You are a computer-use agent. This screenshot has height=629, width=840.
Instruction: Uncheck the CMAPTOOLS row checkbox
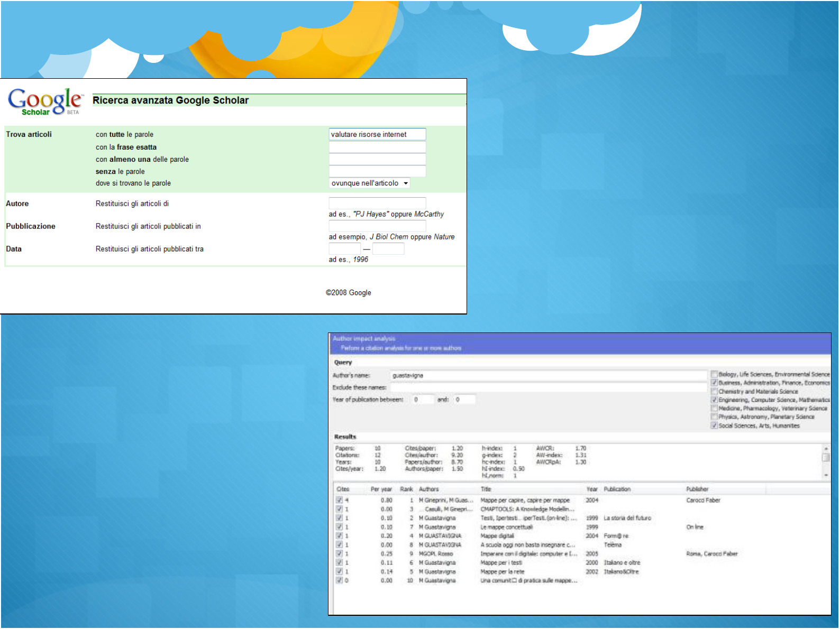[x=340, y=509]
